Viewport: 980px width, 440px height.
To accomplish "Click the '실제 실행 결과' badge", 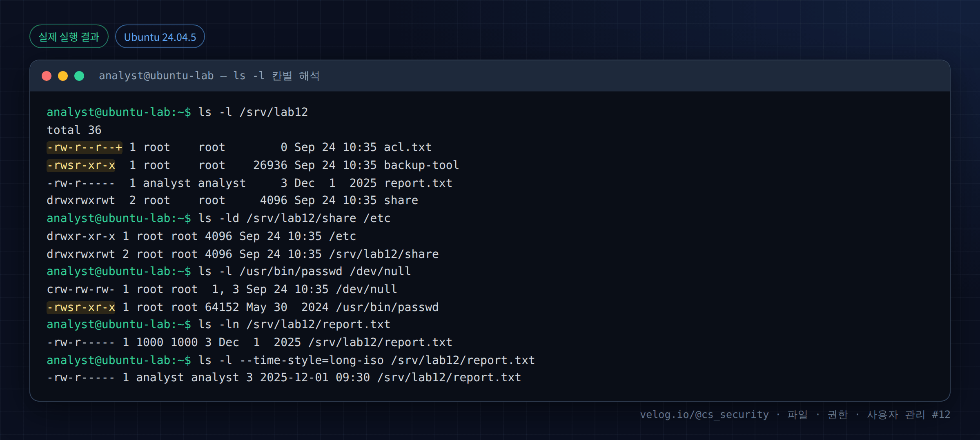I will click(69, 37).
